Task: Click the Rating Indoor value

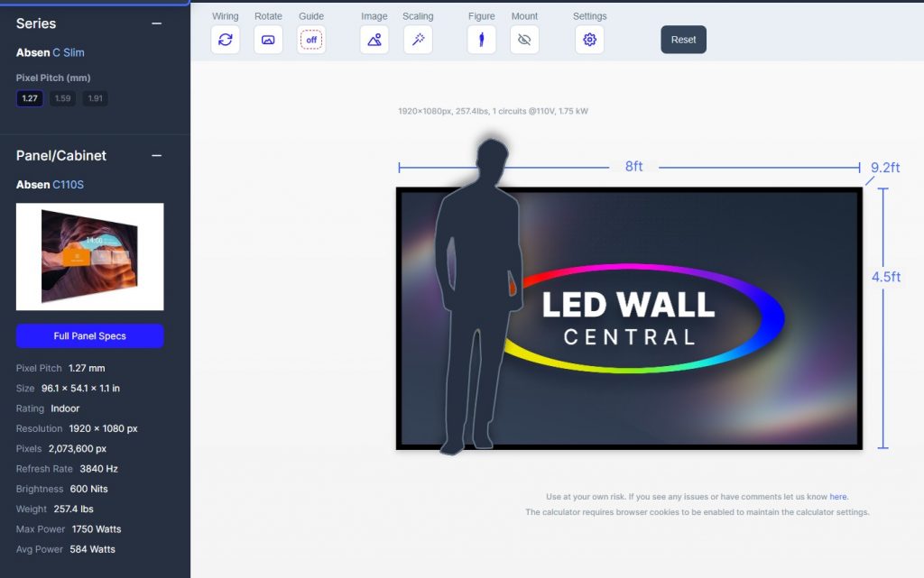Action: 65,408
